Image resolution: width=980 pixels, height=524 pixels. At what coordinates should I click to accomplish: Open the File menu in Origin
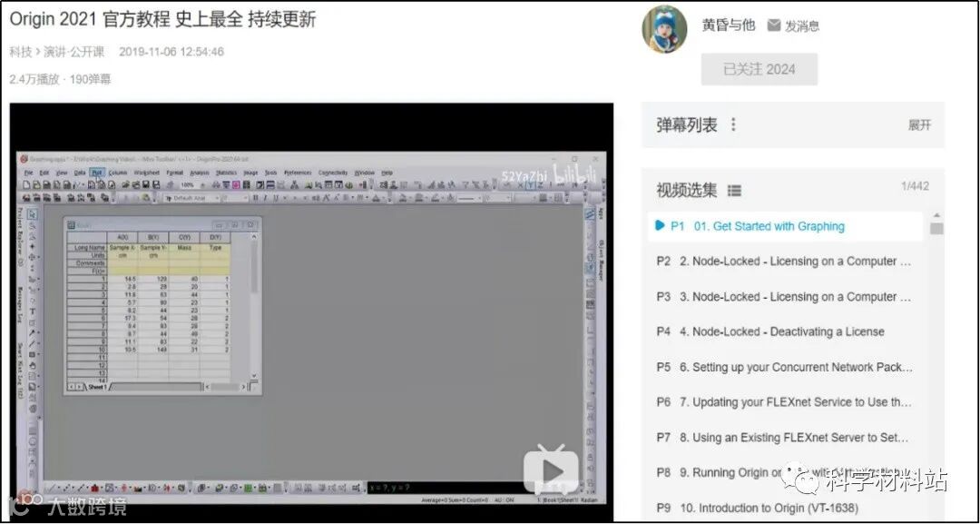pos(28,173)
